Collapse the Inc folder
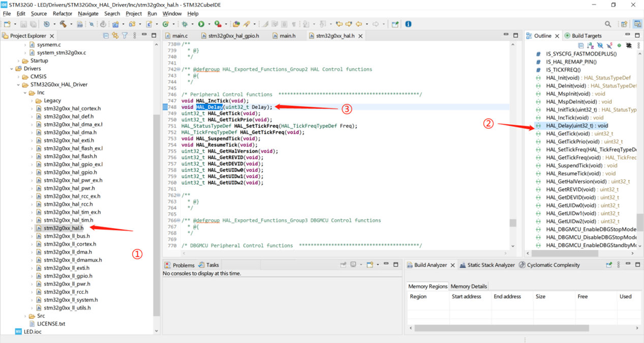Image resolution: width=644 pixels, height=343 pixels. click(x=25, y=93)
